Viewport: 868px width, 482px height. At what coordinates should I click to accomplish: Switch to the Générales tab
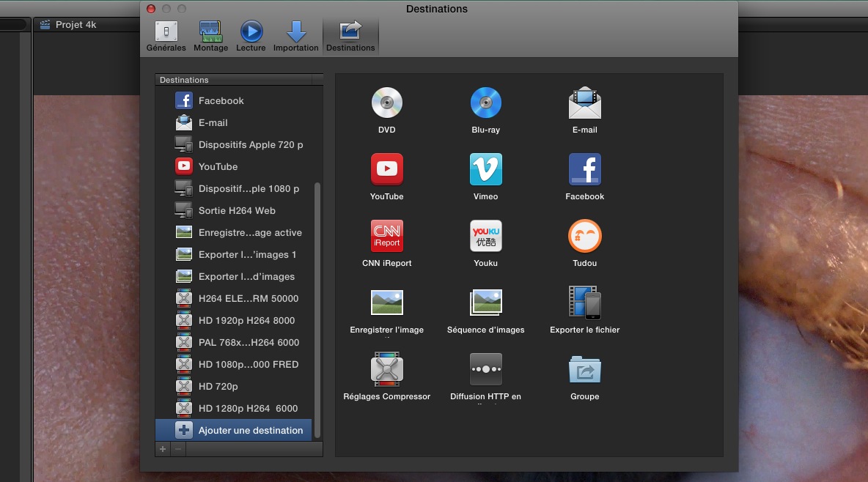166,33
